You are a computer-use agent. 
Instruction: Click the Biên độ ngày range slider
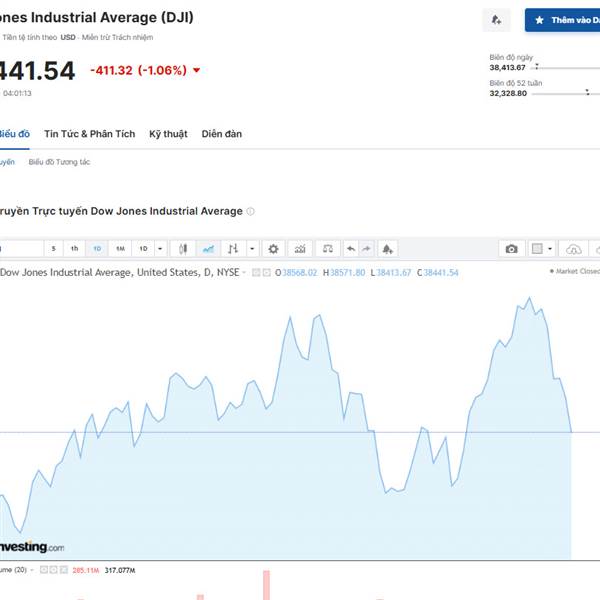pos(565,68)
